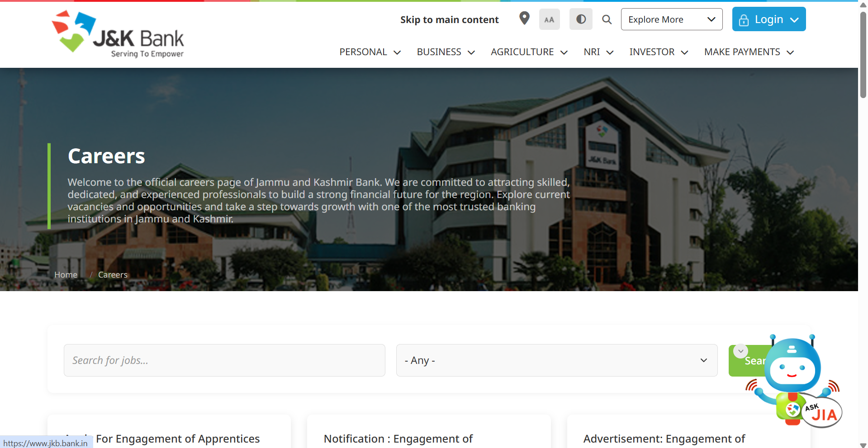This screenshot has width=868, height=448.
Task: Expand the MAKE PAYMENTS menu
Action: point(749,52)
